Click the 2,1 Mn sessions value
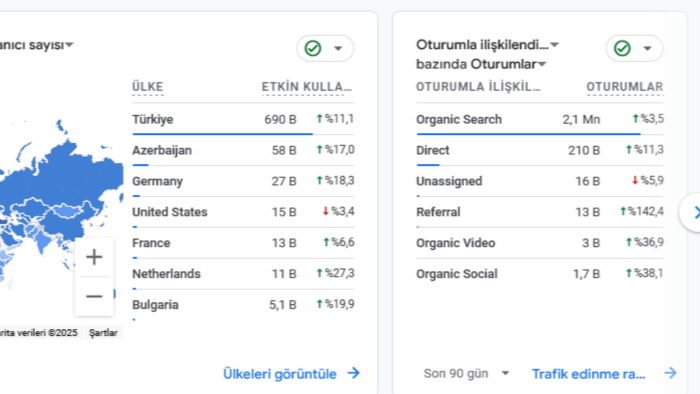 click(x=581, y=120)
